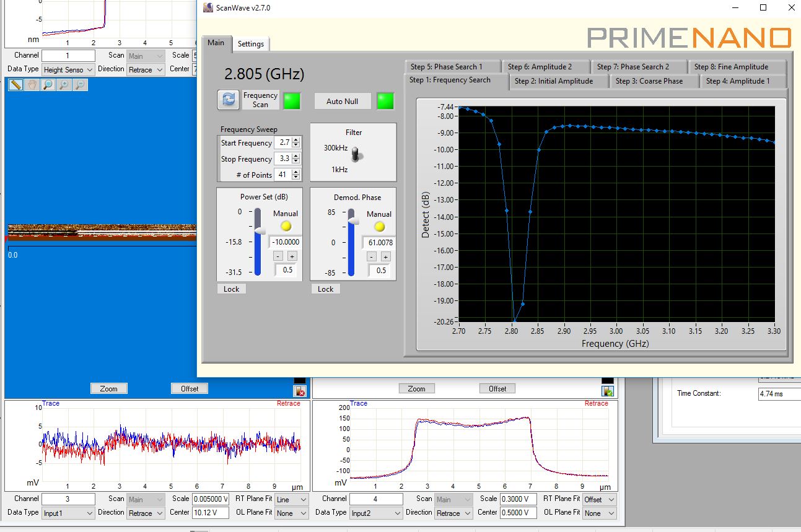Click the zoom-out magnifier icon
The image size is (801, 532).
80,85
